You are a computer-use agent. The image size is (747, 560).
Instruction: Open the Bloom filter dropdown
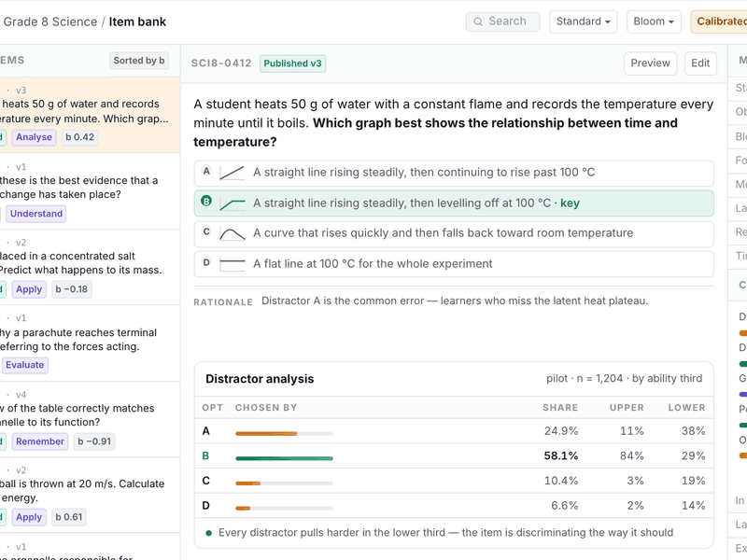[654, 21]
